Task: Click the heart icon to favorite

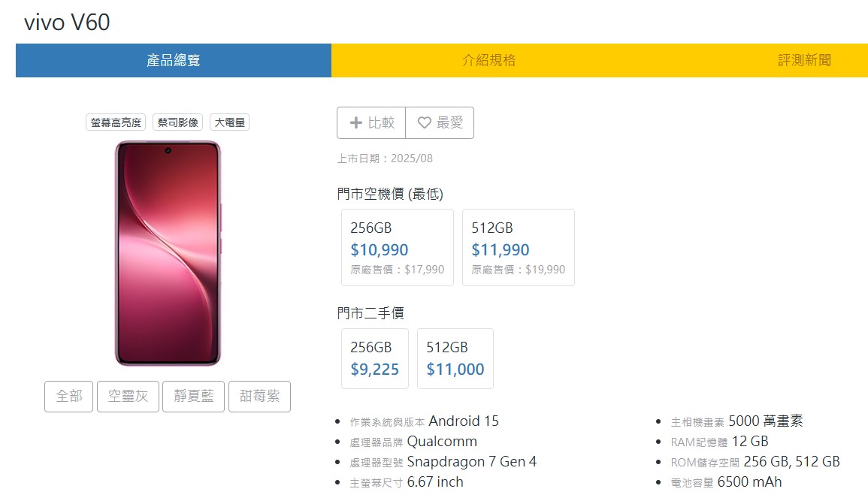Action: point(425,122)
